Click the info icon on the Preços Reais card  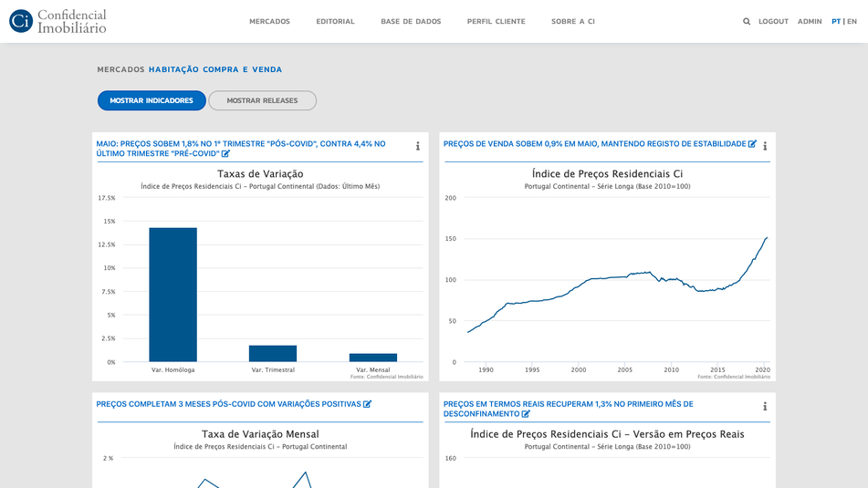(765, 407)
